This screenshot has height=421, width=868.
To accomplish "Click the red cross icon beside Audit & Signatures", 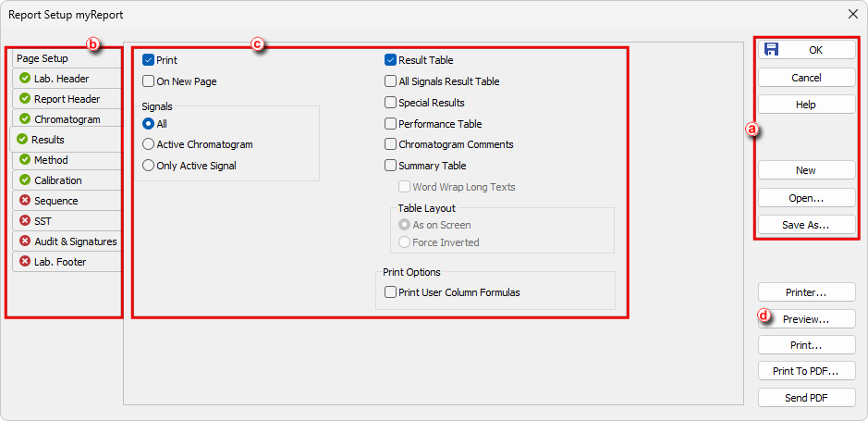I will [x=24, y=241].
